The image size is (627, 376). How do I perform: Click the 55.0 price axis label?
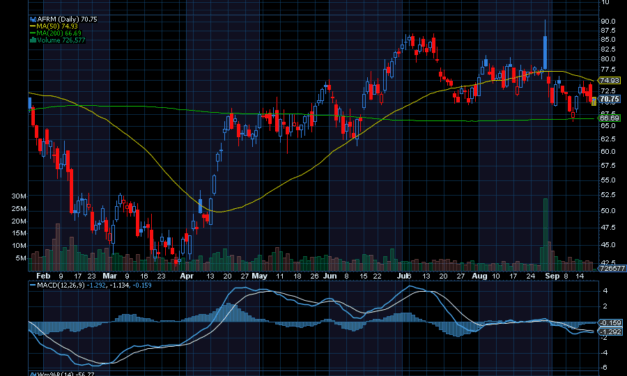pyautogui.click(x=608, y=180)
